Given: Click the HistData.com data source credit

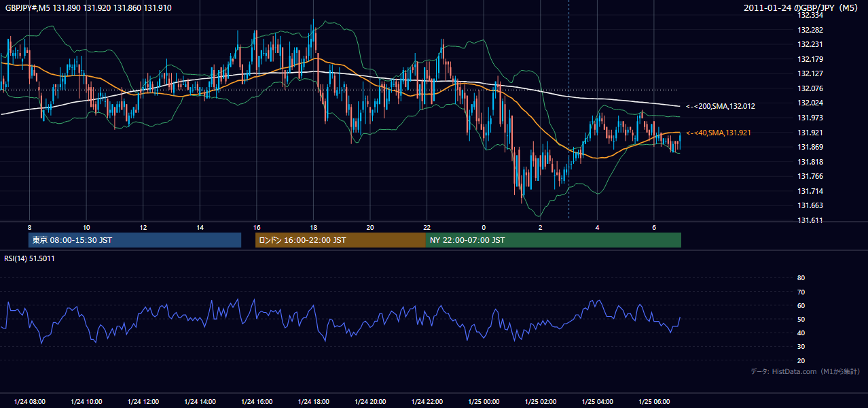Looking at the screenshot, I should 806,371.
